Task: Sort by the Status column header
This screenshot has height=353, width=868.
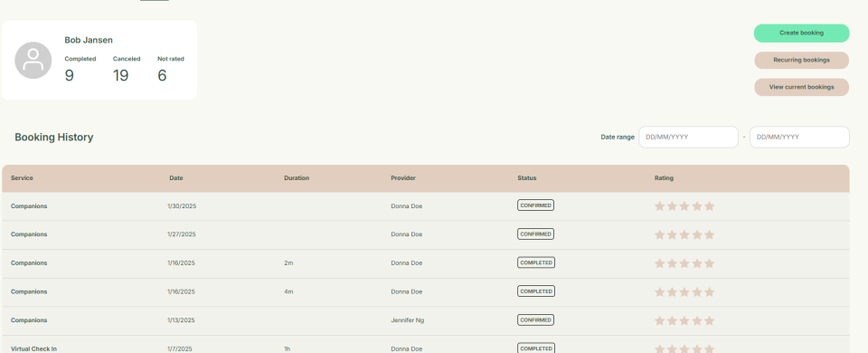Action: click(527, 178)
